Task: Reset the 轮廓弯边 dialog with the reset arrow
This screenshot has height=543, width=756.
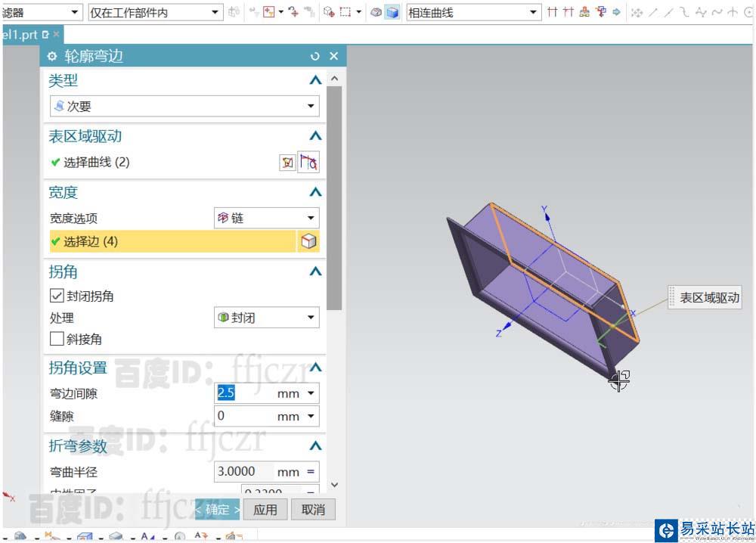Action: (x=314, y=57)
